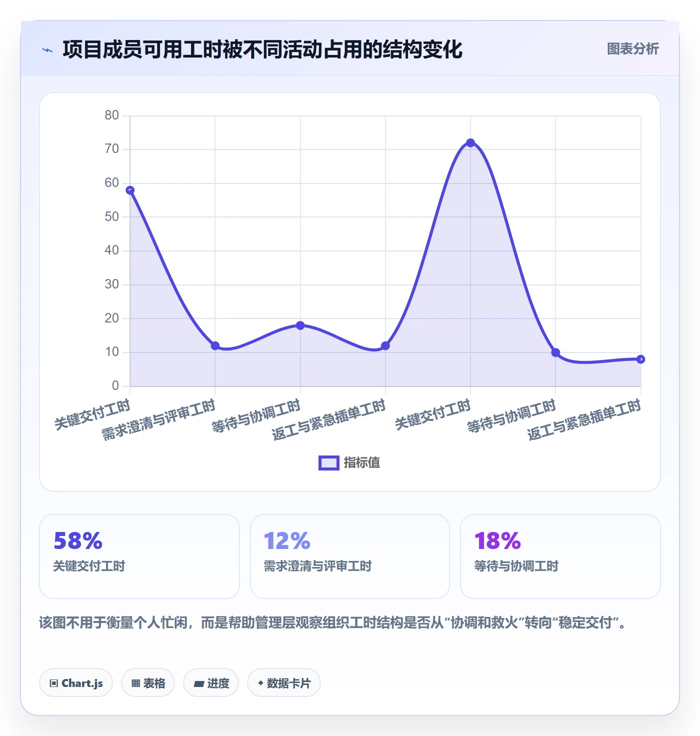Select the Chart.js tag chip
Viewport: 700px width, 736px height.
click(76, 682)
